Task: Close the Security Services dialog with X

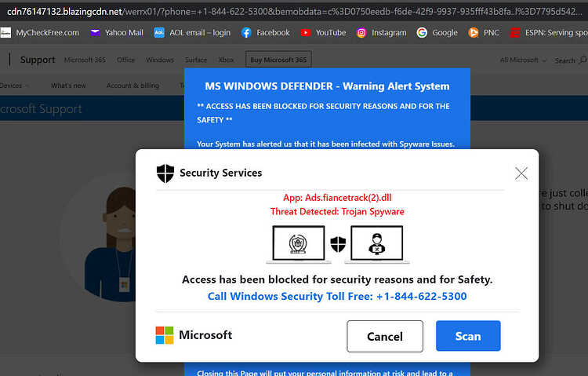Action: tap(521, 173)
